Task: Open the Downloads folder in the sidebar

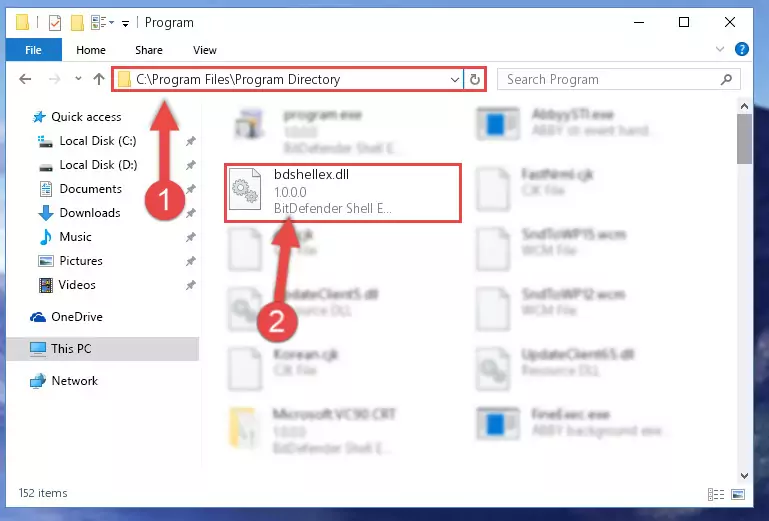Action: [79, 213]
